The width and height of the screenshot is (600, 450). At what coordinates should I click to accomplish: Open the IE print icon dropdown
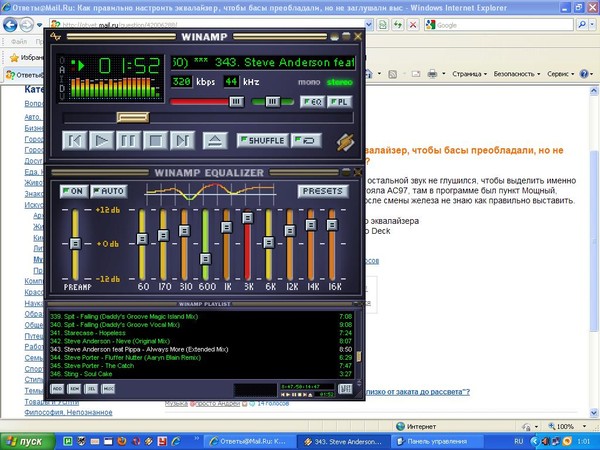coord(444,74)
